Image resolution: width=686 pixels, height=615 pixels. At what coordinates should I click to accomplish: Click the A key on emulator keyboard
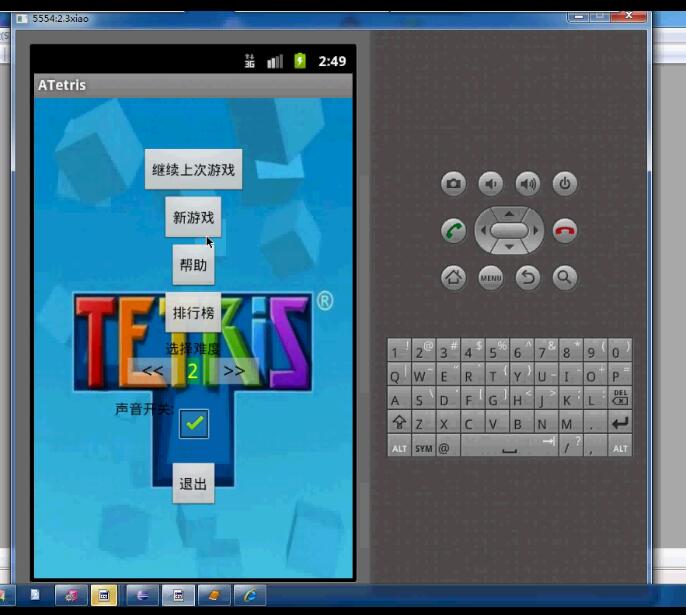pyautogui.click(x=399, y=398)
